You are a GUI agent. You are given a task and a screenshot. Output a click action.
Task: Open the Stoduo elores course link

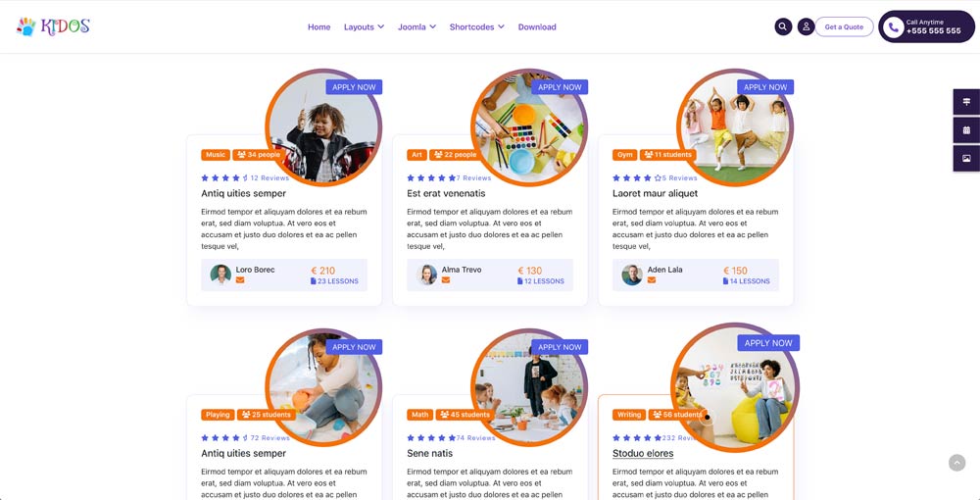[643, 453]
